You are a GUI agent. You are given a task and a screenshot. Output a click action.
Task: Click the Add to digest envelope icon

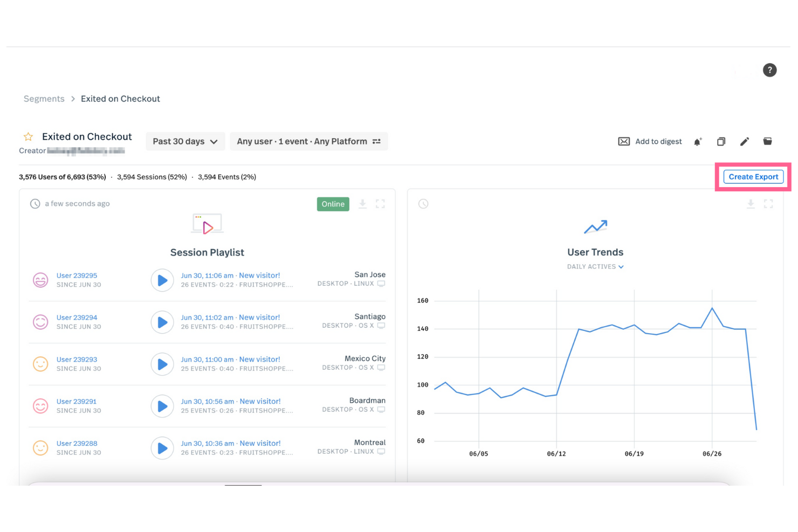tap(624, 141)
